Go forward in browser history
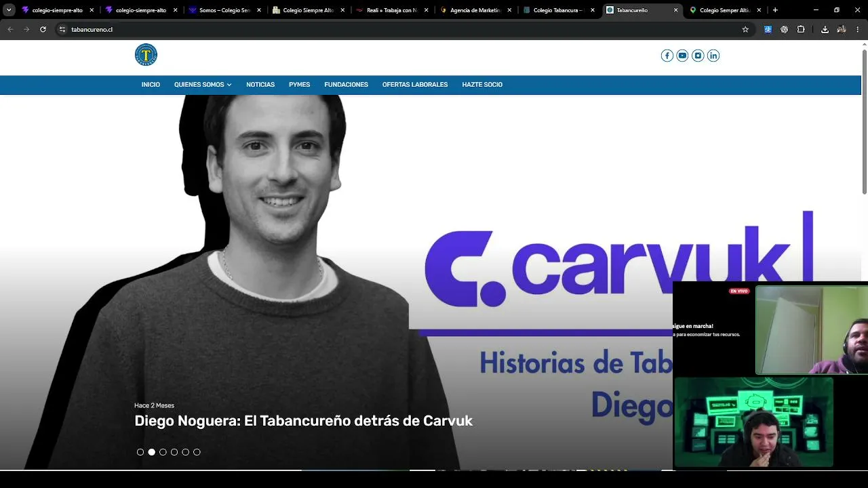This screenshot has width=868, height=488. click(26, 29)
